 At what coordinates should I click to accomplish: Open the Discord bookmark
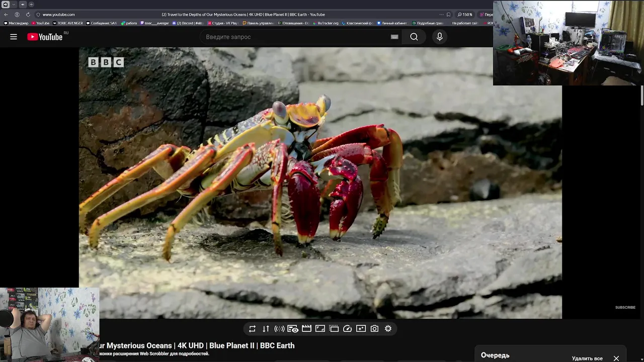pos(188,23)
